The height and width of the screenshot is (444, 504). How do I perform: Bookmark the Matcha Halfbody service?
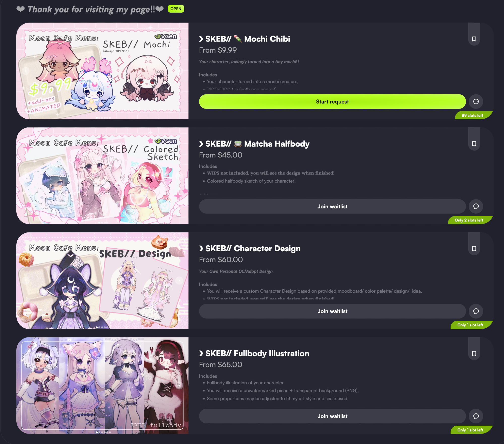[x=474, y=144]
